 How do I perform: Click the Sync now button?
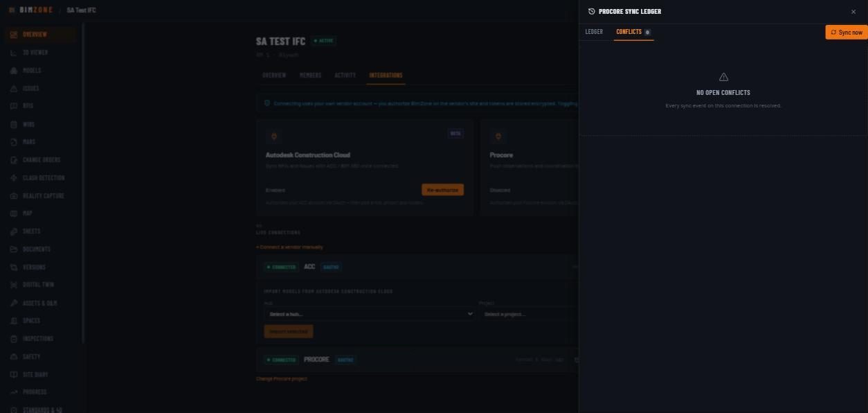pos(847,33)
